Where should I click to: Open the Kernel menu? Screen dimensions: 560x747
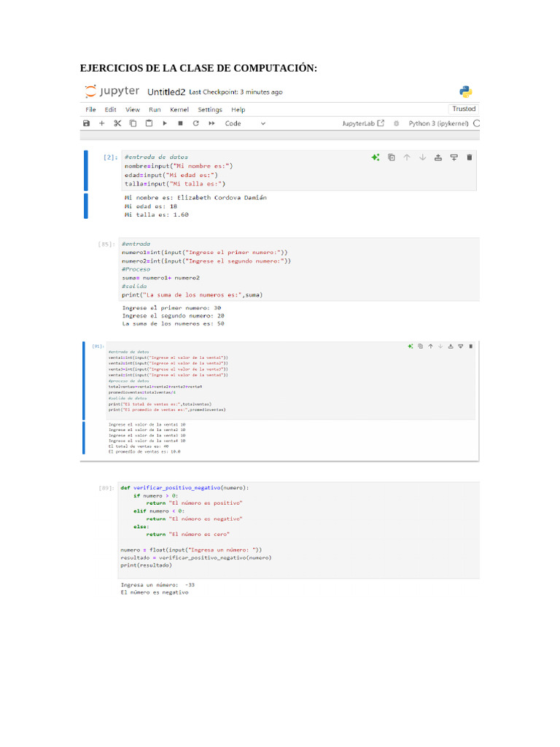[179, 109]
